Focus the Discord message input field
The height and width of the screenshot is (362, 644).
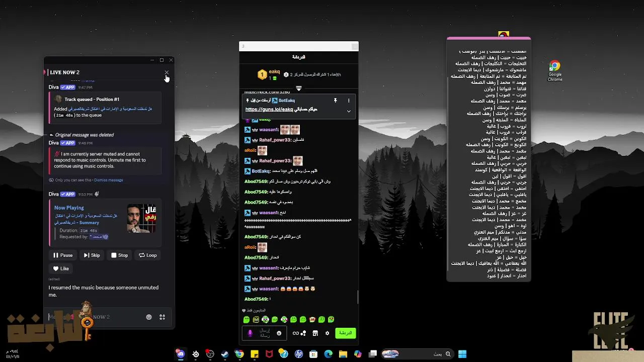[x=96, y=317]
